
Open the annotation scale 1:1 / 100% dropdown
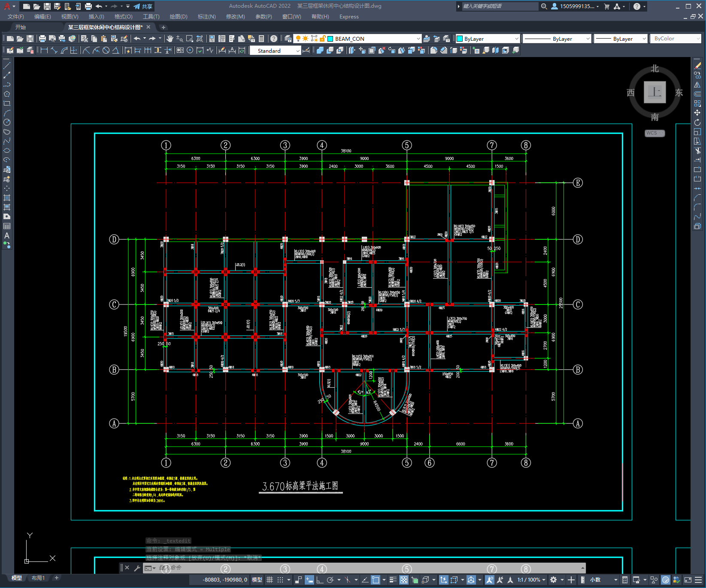(531, 580)
